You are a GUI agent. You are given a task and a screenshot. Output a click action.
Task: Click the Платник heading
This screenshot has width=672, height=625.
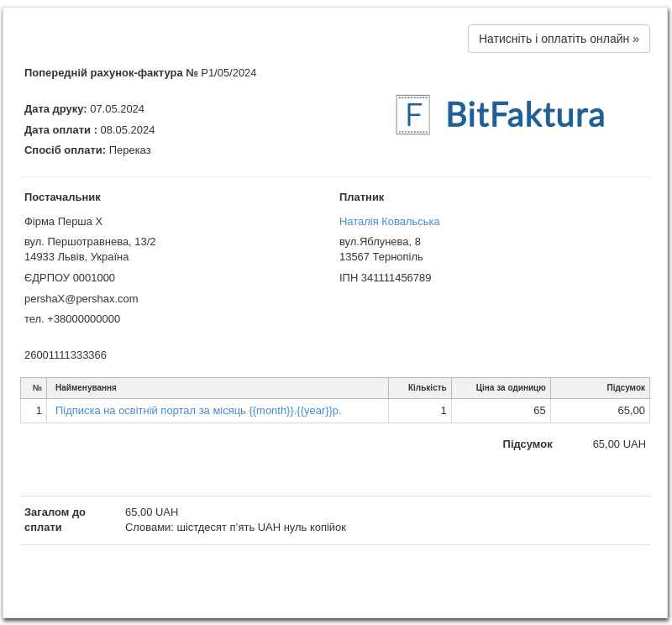click(x=362, y=197)
